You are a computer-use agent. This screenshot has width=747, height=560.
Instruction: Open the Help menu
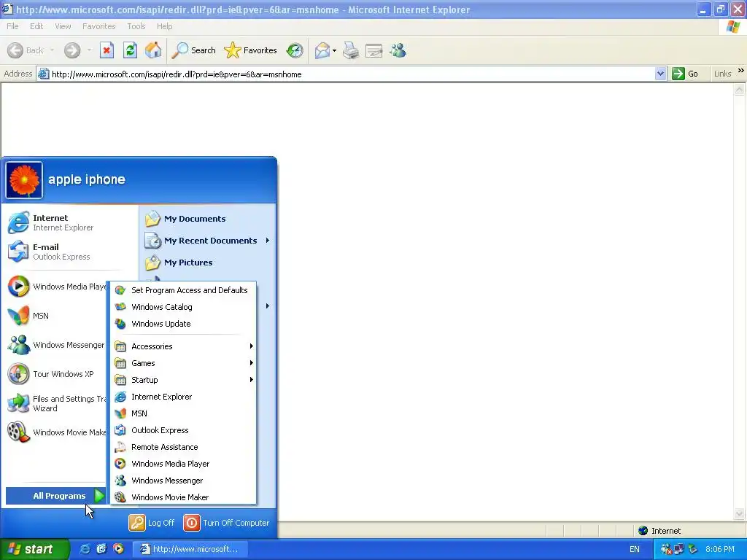pos(165,26)
